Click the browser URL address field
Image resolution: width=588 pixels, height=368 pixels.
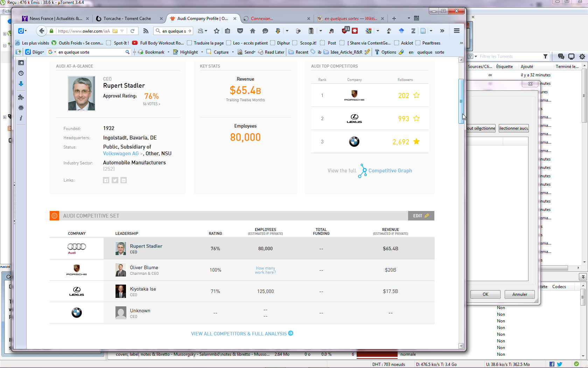(84, 31)
